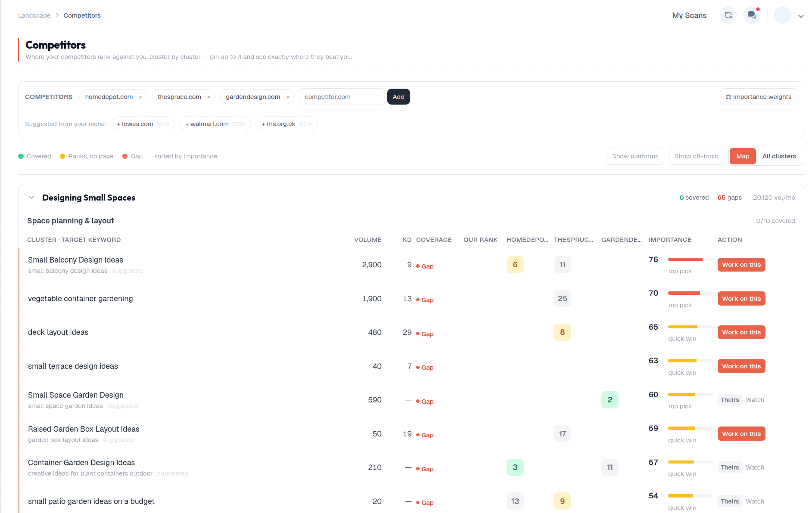The image size is (812, 513).
Task: Click gardendesign rank 11 badge for Container Garden
Action: tap(610, 467)
